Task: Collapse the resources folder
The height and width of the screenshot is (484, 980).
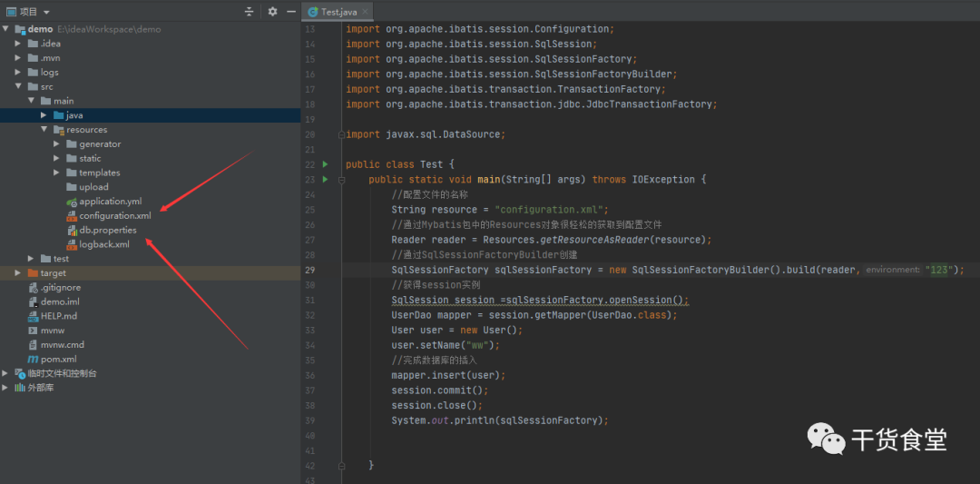Action: coord(44,130)
